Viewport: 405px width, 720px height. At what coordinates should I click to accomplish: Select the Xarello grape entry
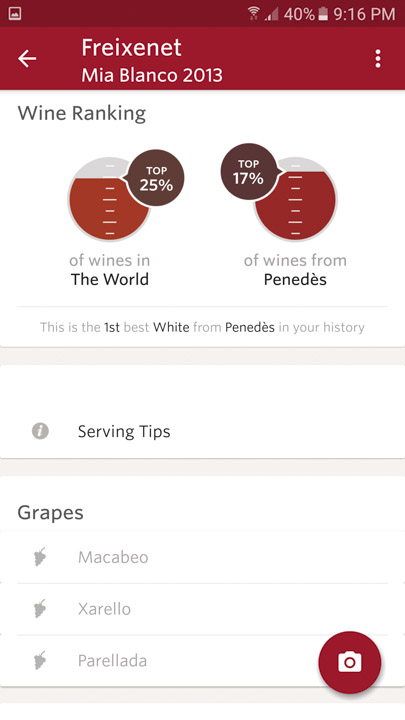tap(202, 609)
